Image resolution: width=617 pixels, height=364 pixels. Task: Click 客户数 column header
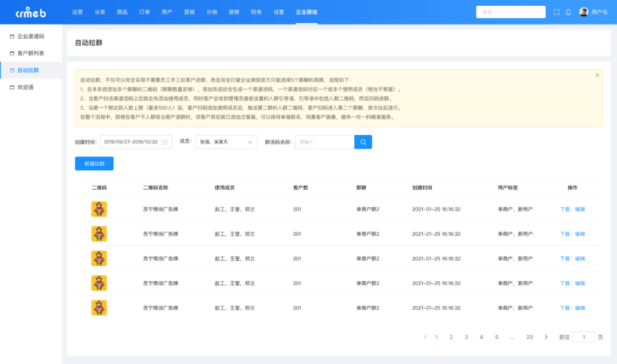[x=301, y=187]
